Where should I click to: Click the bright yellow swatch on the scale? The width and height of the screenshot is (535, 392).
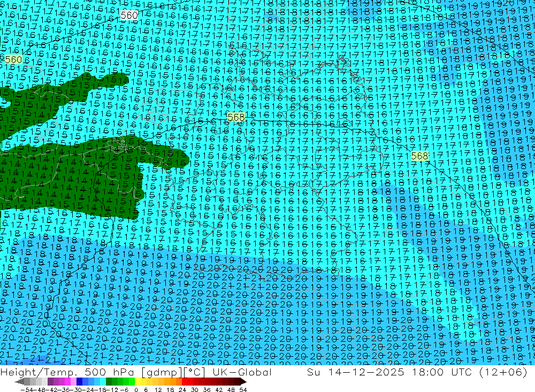click(137, 381)
